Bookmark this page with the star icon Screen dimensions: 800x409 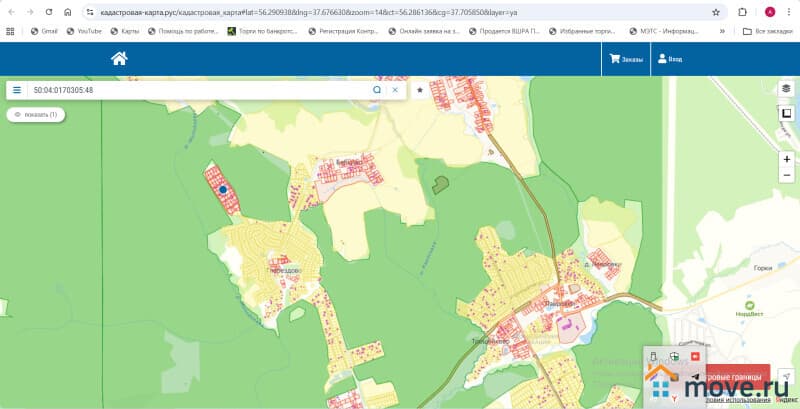(716, 12)
